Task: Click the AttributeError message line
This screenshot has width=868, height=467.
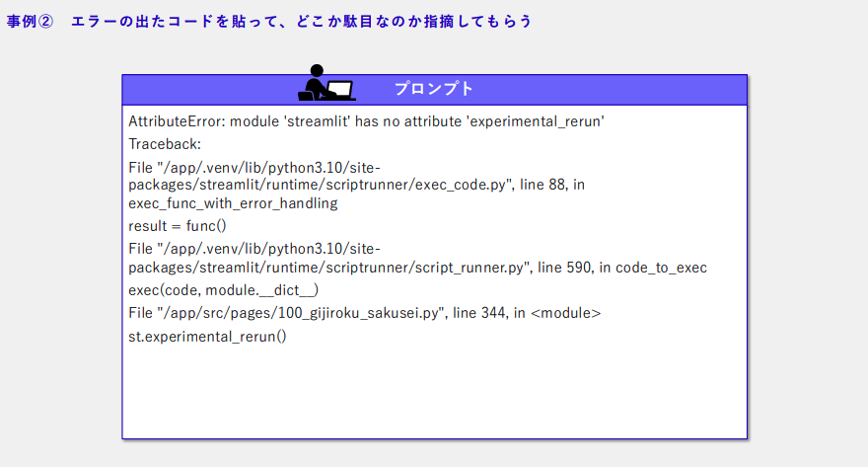Action: pyautogui.click(x=366, y=121)
